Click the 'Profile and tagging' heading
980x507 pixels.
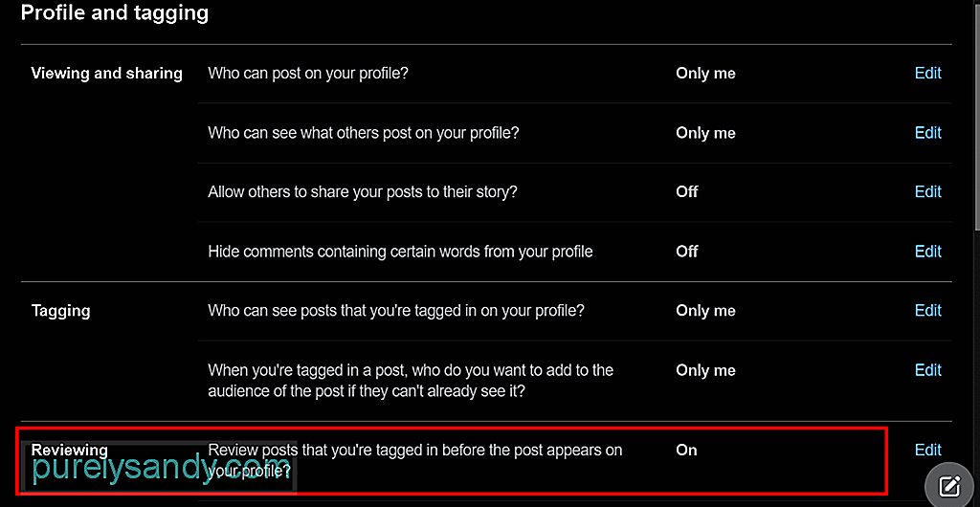[x=115, y=13]
